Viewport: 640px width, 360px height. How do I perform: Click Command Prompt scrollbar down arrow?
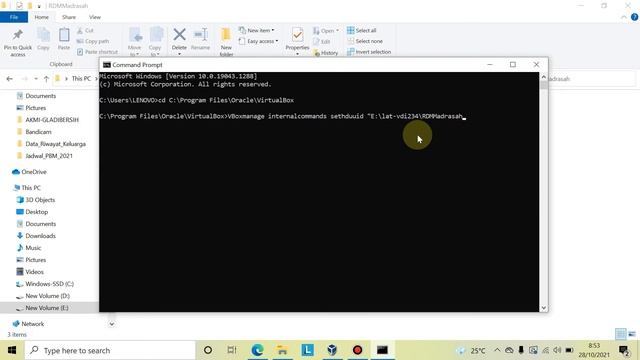[x=544, y=308]
